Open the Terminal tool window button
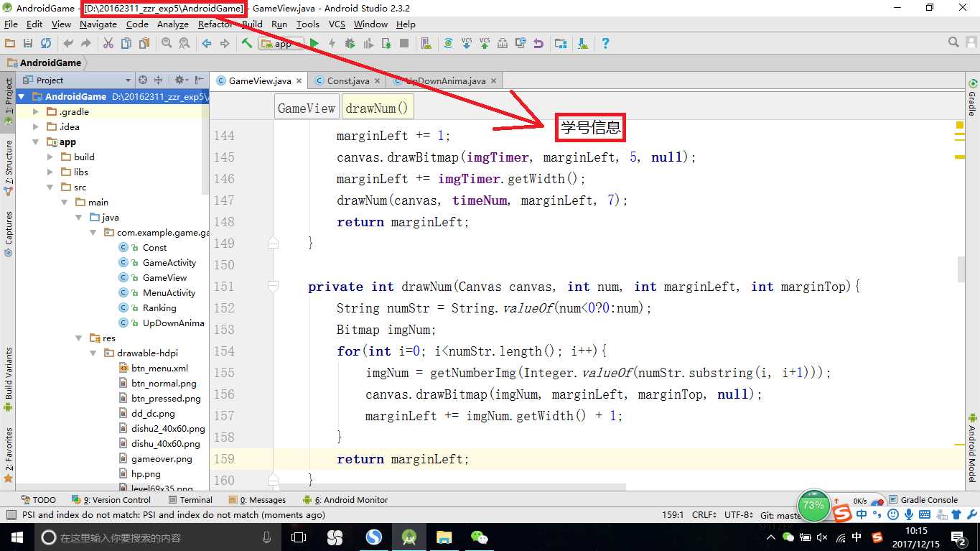The width and height of the screenshot is (980, 551). tap(190, 500)
